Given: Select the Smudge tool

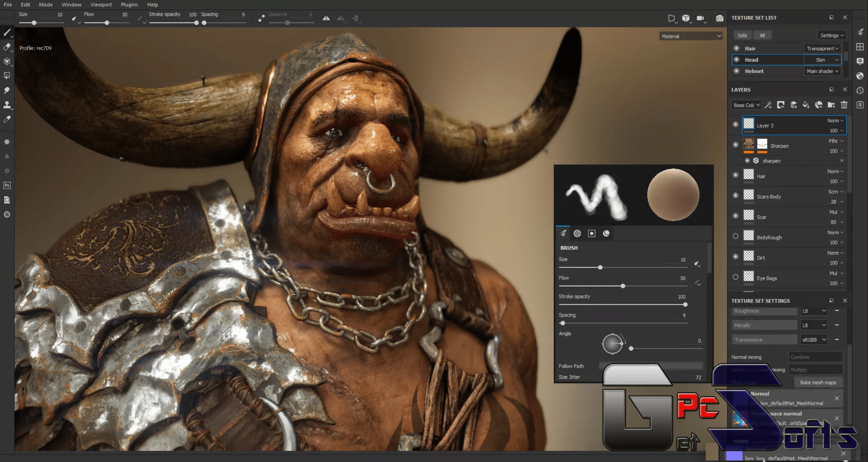Looking at the screenshot, I should 7,90.
